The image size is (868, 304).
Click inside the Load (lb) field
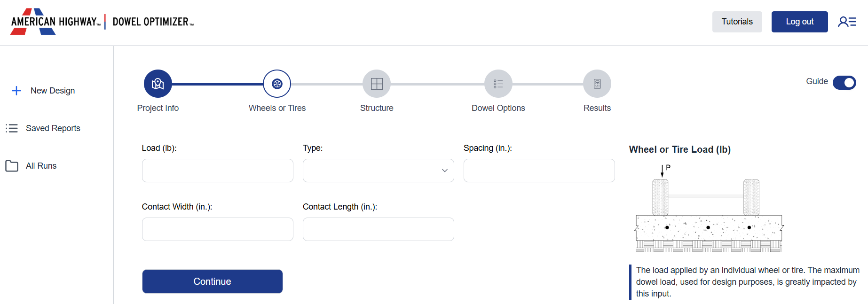click(x=217, y=170)
